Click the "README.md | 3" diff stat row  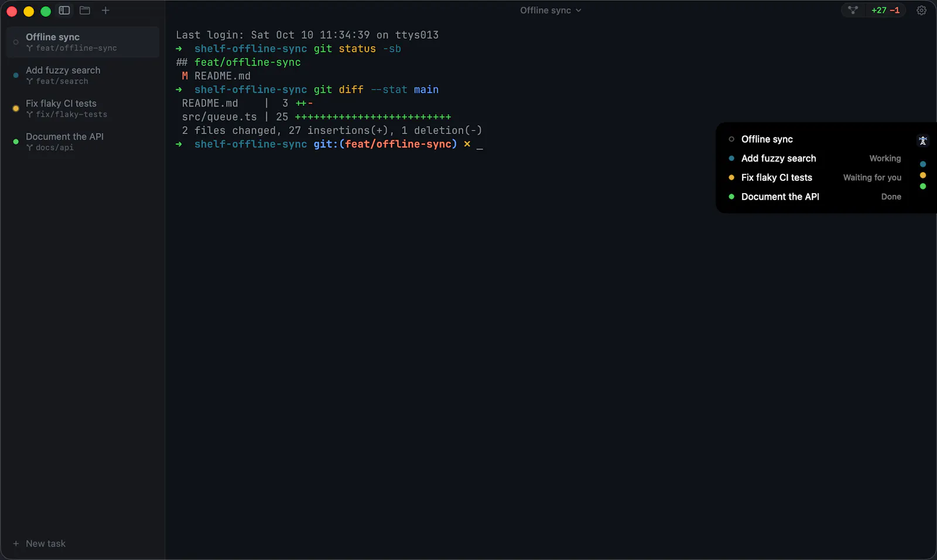pyautogui.click(x=247, y=104)
